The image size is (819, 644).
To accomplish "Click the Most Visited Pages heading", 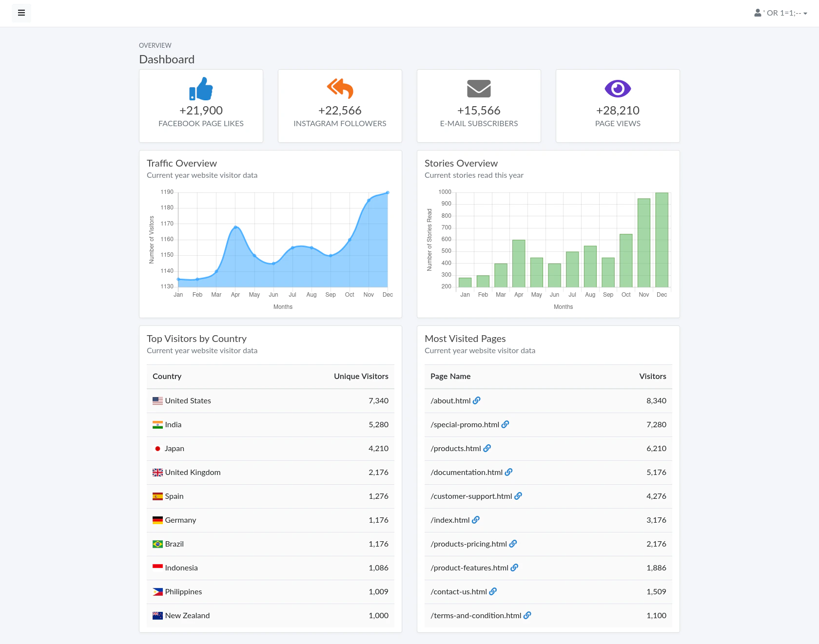I will click(x=465, y=339).
